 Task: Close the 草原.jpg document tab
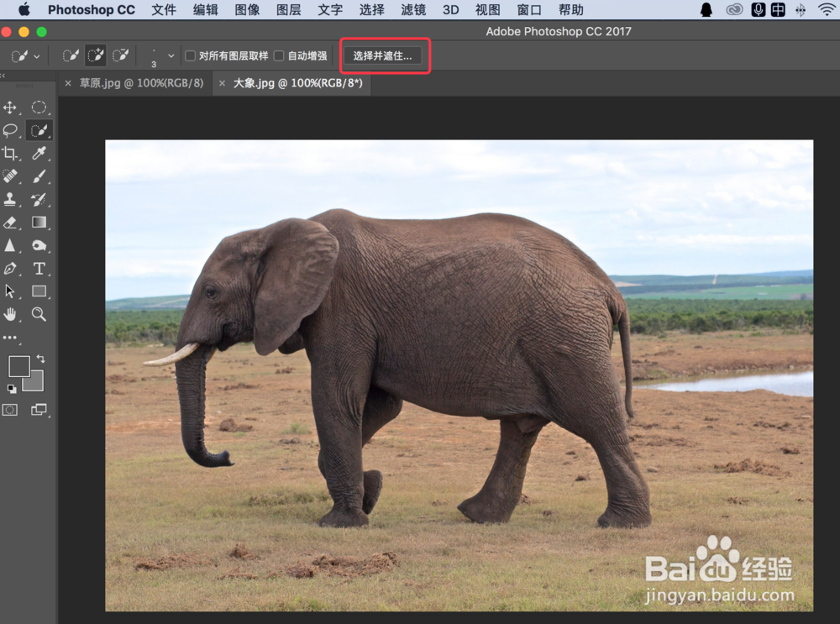pyautogui.click(x=68, y=83)
